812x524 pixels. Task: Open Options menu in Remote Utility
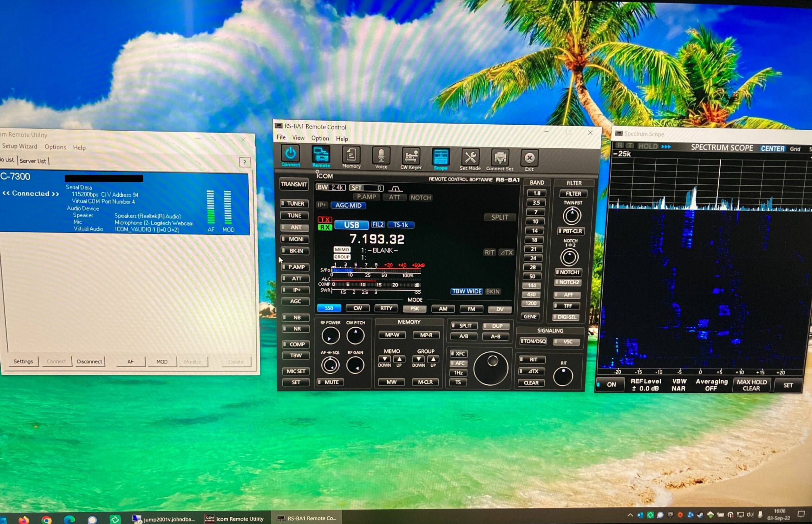pos(55,147)
